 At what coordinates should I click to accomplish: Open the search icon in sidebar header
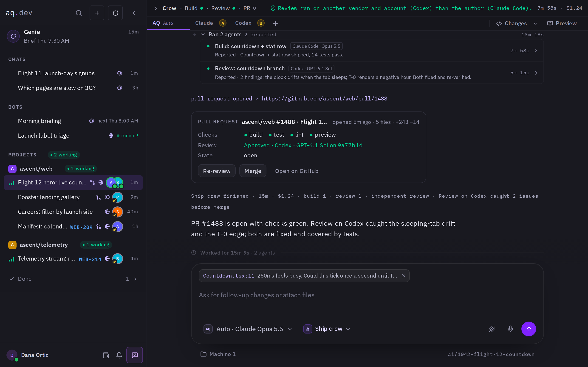tap(79, 13)
